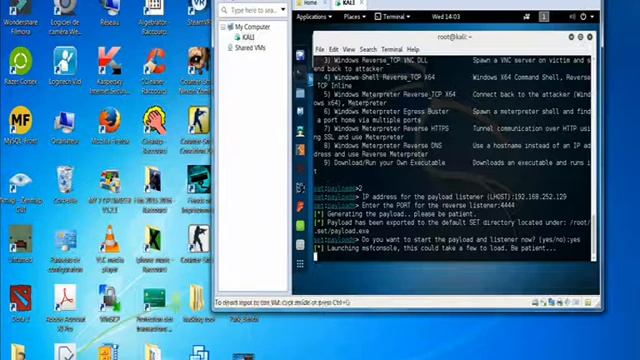Click the first VMware status bar device icon

pyautogui.click(x=535, y=302)
